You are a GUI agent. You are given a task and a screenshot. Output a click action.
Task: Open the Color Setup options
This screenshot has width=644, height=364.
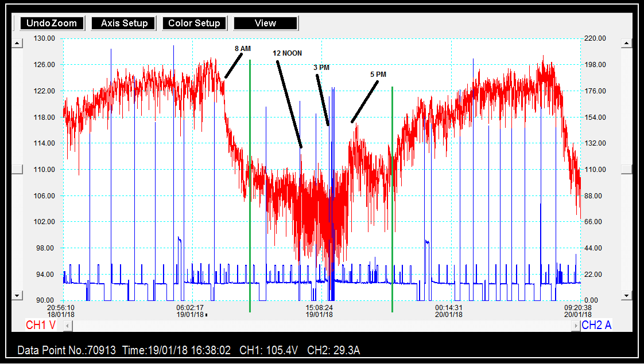pyautogui.click(x=194, y=24)
